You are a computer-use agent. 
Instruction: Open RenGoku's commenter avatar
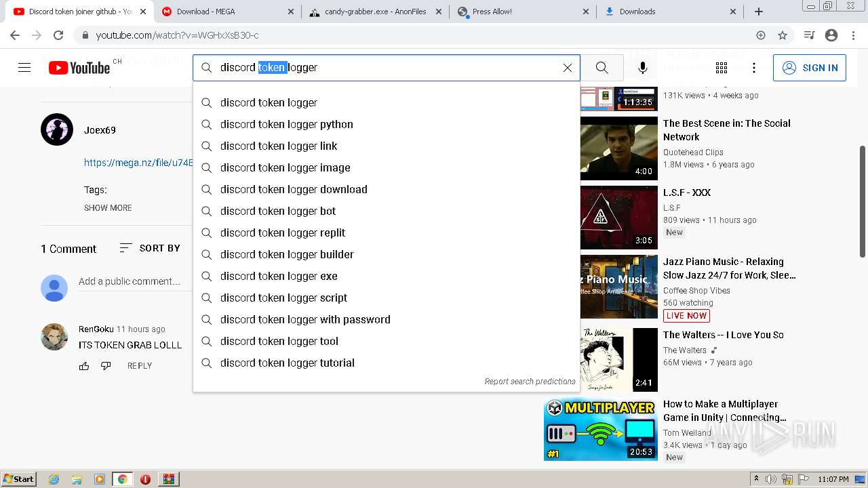pos(54,337)
